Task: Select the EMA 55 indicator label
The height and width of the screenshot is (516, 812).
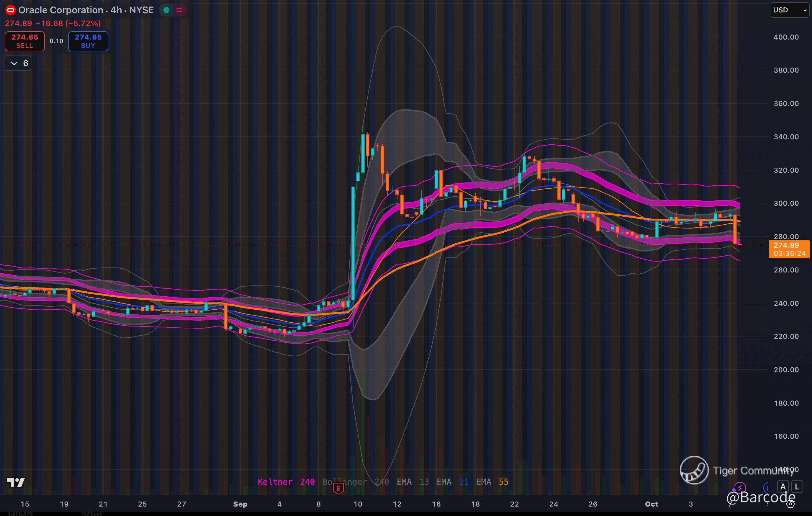Action: pos(492,481)
